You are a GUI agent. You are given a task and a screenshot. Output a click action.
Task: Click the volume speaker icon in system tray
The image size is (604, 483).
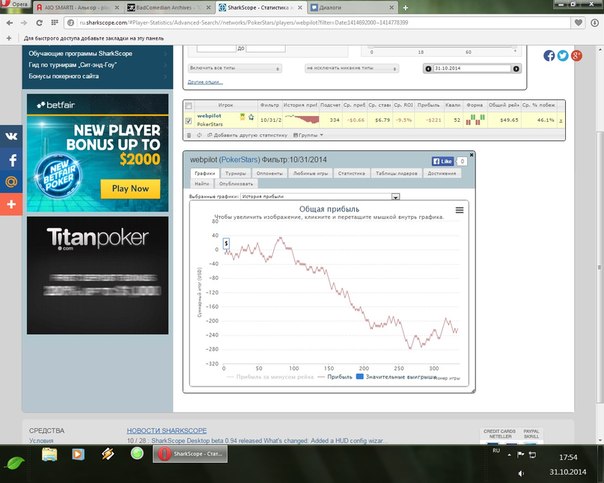pos(521,473)
